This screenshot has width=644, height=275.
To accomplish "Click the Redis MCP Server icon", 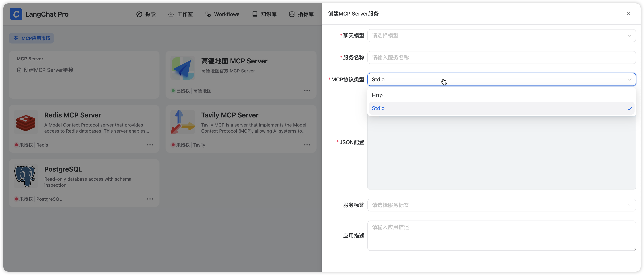I will (26, 122).
